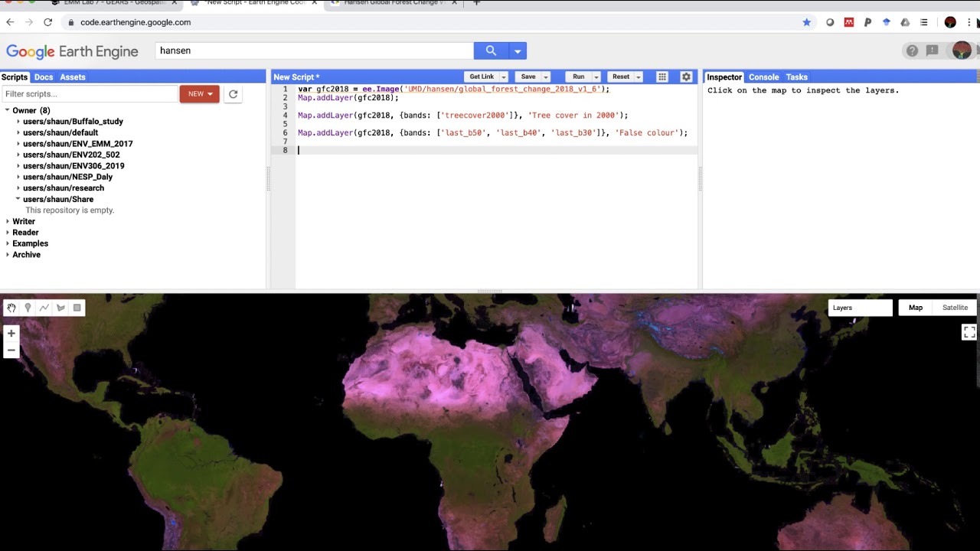The height and width of the screenshot is (551, 980).
Task: Open the Mendeley browser extension
Action: 848,22
